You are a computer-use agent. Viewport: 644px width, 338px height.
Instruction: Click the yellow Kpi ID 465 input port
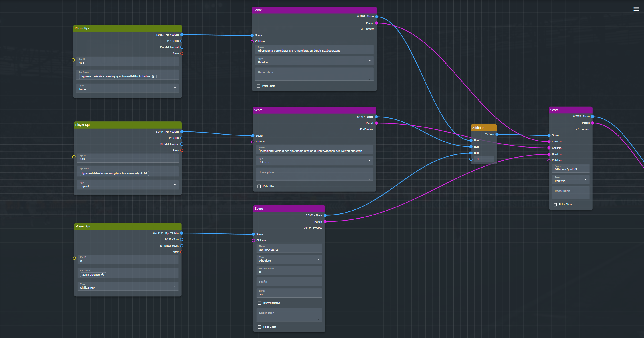point(74,157)
